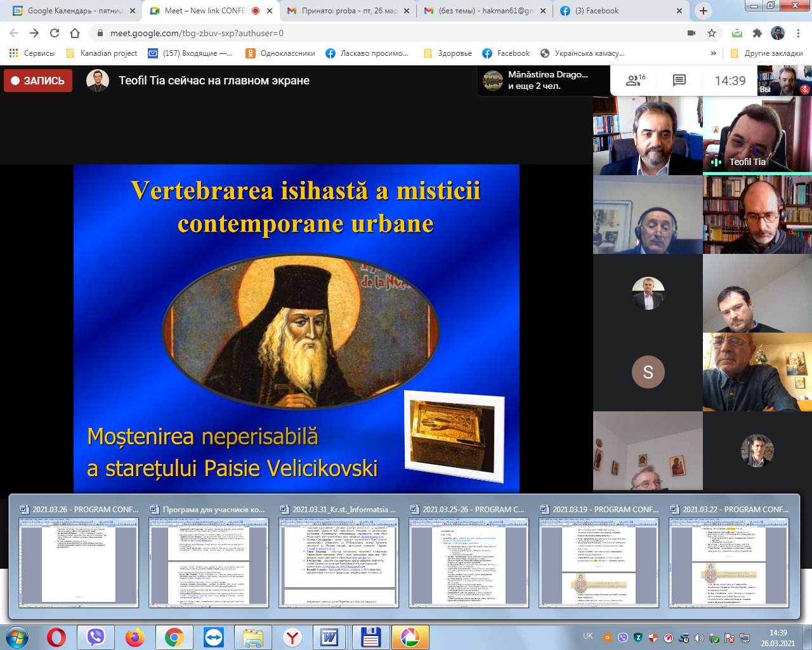Open TeamViewer from the taskbar
The image size is (812, 650).
[x=214, y=637]
